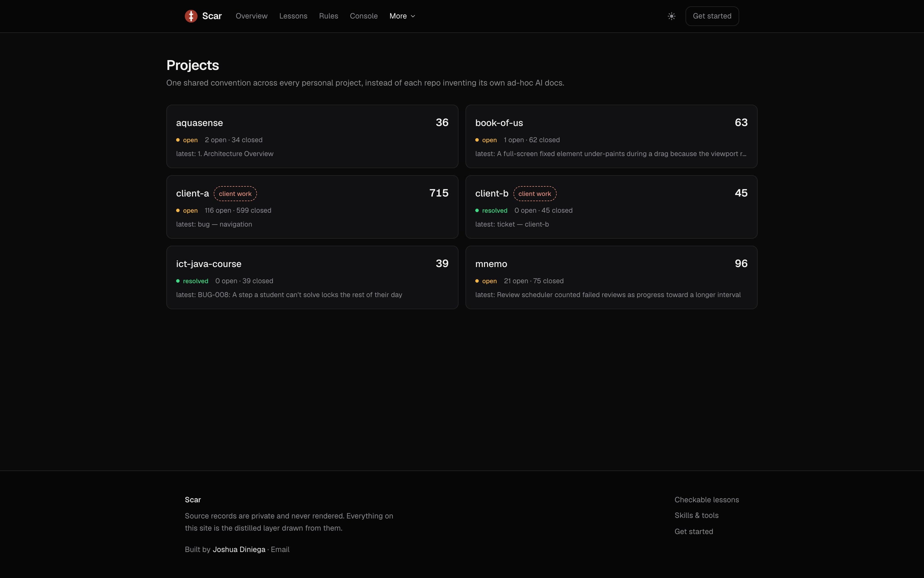Click 'latest: bug — navigation' line

click(214, 224)
